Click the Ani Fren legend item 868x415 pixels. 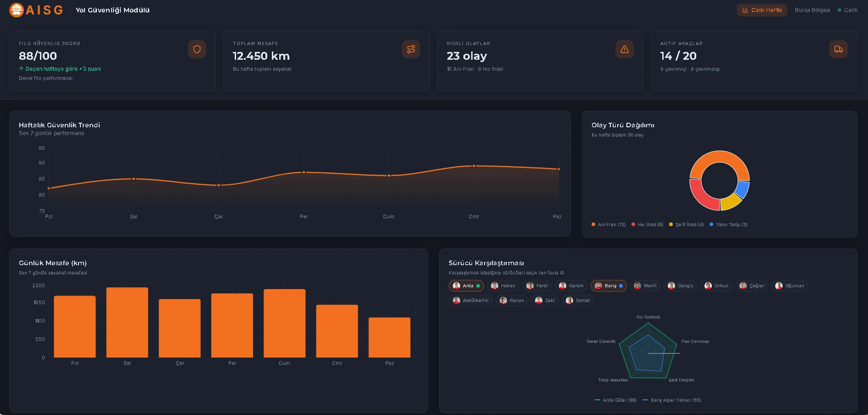coord(609,225)
